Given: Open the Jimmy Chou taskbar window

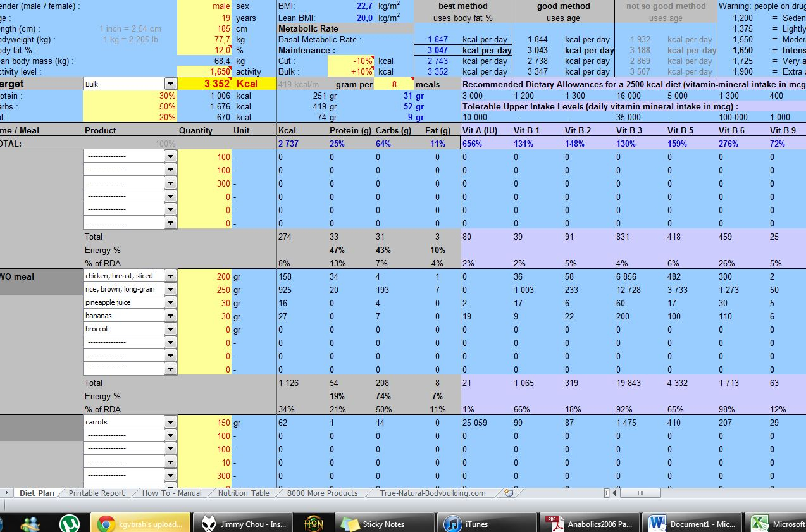Looking at the screenshot, I should coord(243,524).
